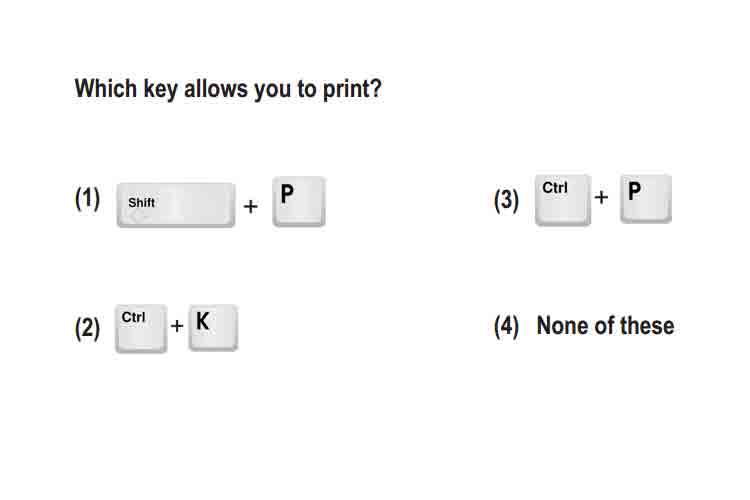Click the plus sign between Ctrl and P

pyautogui.click(x=601, y=197)
